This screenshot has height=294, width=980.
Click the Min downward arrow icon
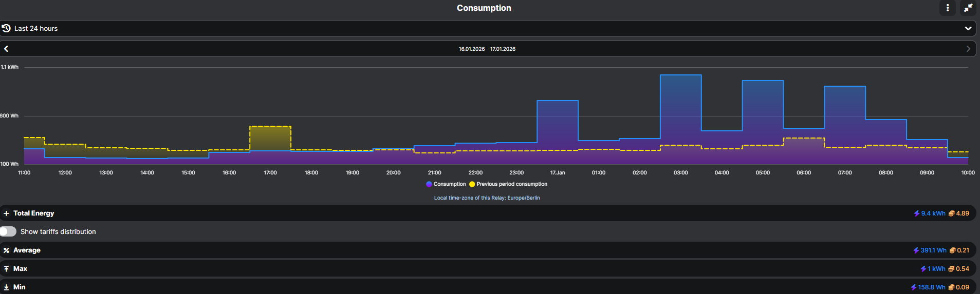[x=6, y=287]
